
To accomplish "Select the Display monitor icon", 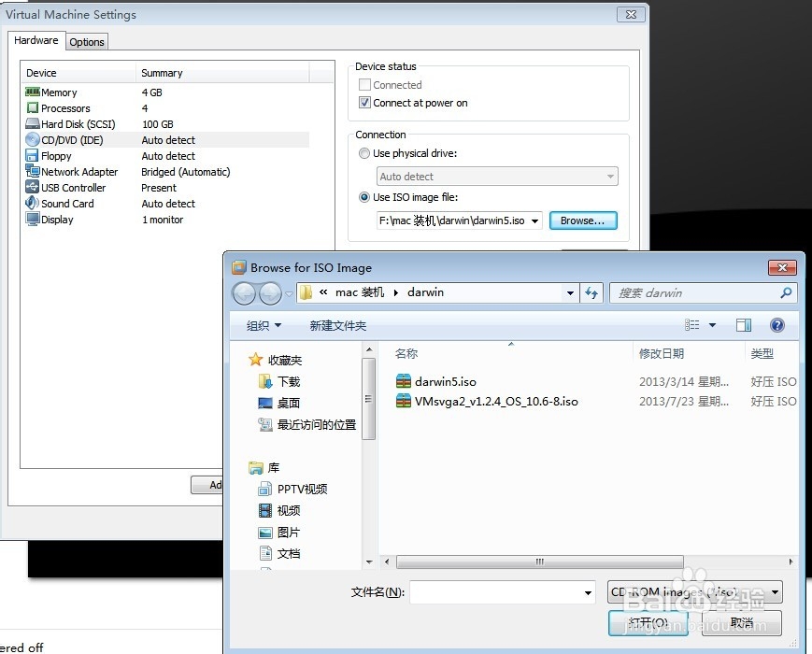I will pyautogui.click(x=32, y=219).
